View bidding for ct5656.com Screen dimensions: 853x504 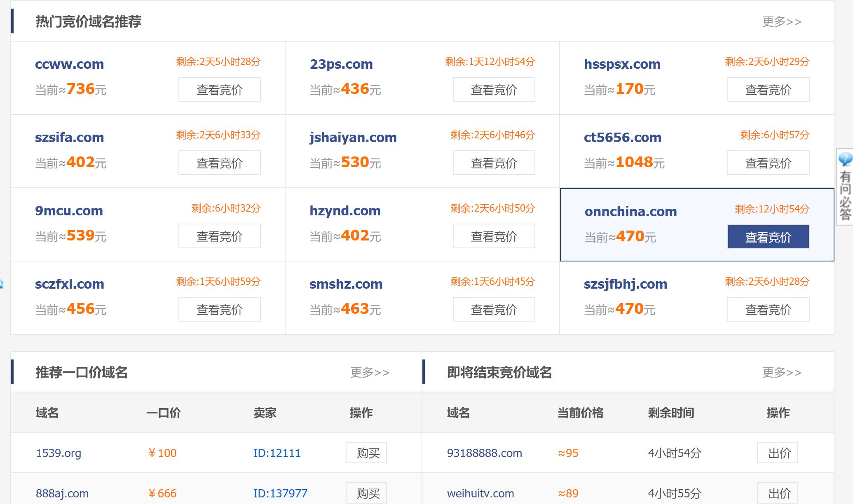click(x=768, y=163)
